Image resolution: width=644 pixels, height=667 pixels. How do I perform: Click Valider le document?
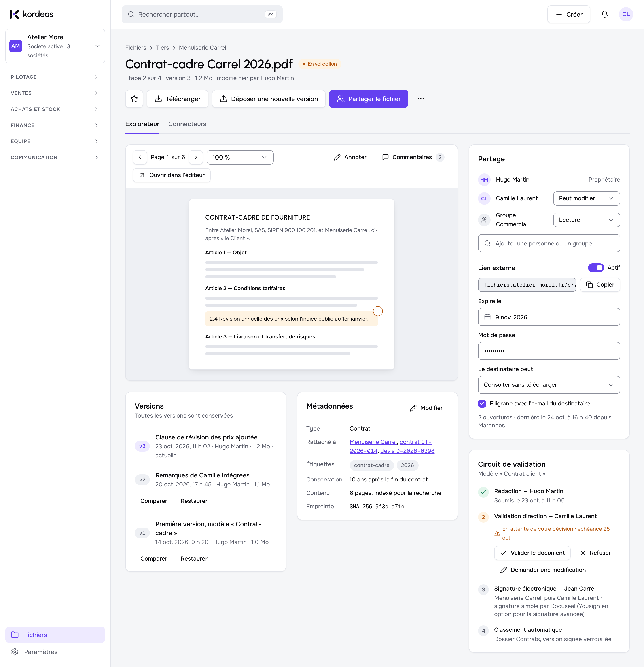[532, 553]
